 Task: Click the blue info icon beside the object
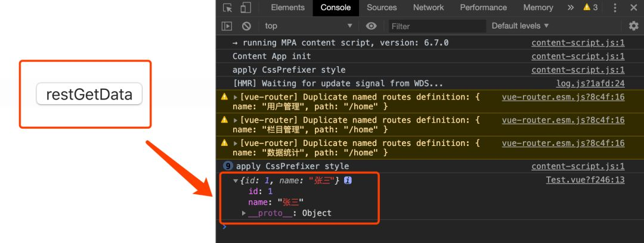pos(348,180)
